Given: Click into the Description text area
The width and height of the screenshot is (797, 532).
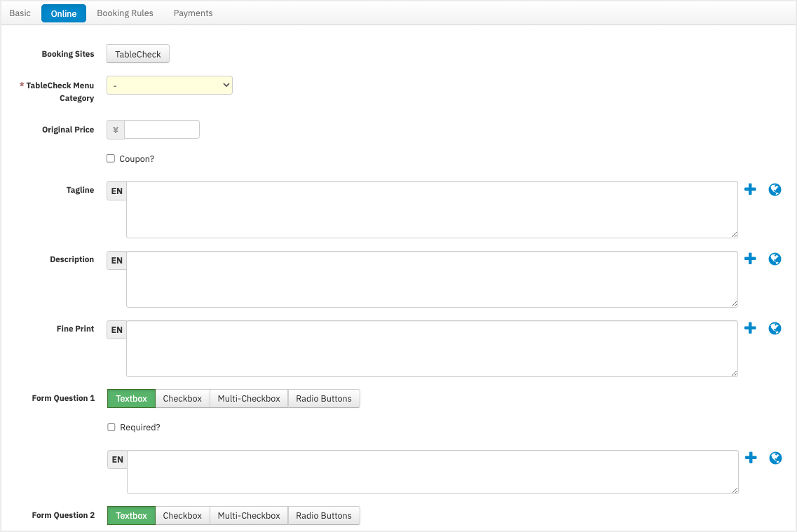Looking at the screenshot, I should click(x=432, y=279).
